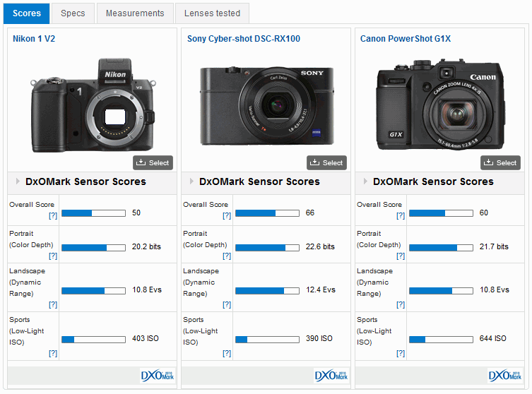Click the Canon G1X camera image
532x394 pixels.
tap(440, 105)
